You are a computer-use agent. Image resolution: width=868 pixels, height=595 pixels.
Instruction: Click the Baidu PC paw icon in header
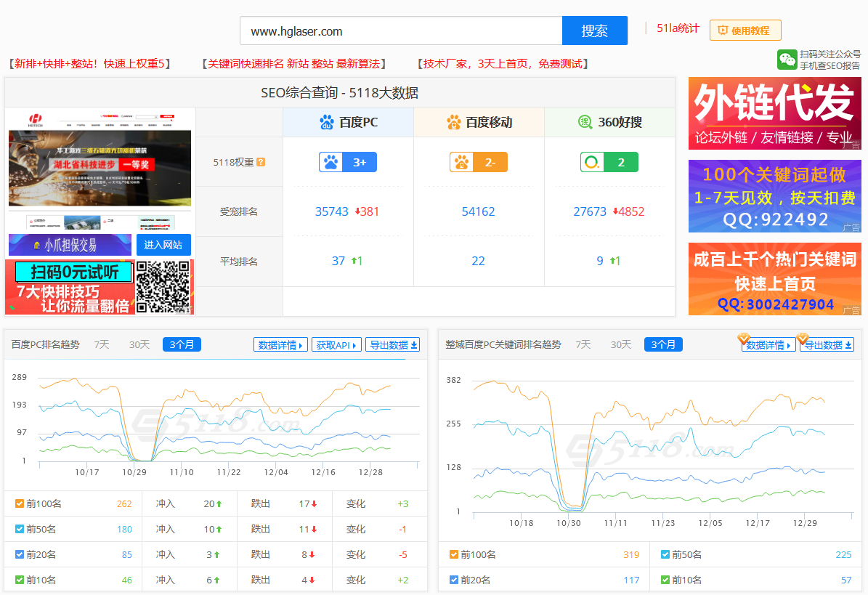click(327, 122)
